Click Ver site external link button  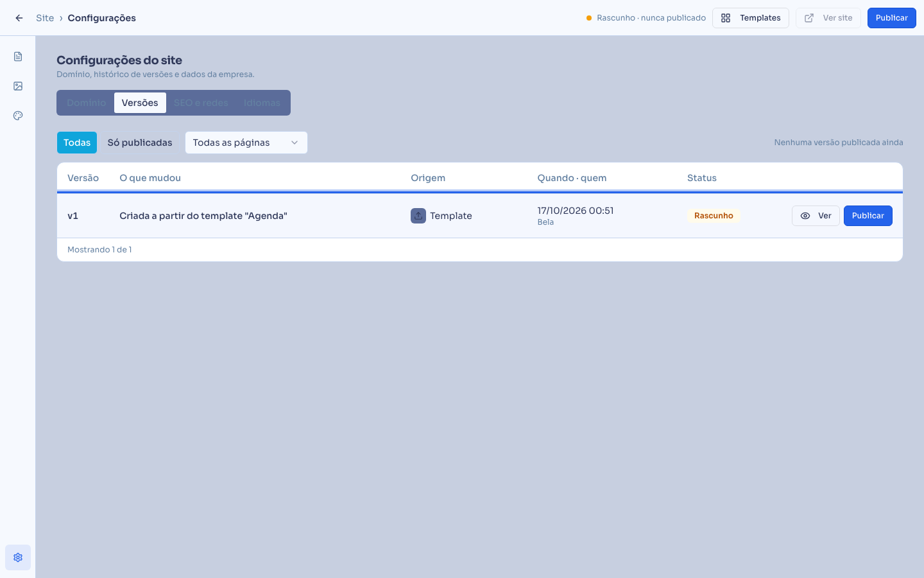click(828, 18)
